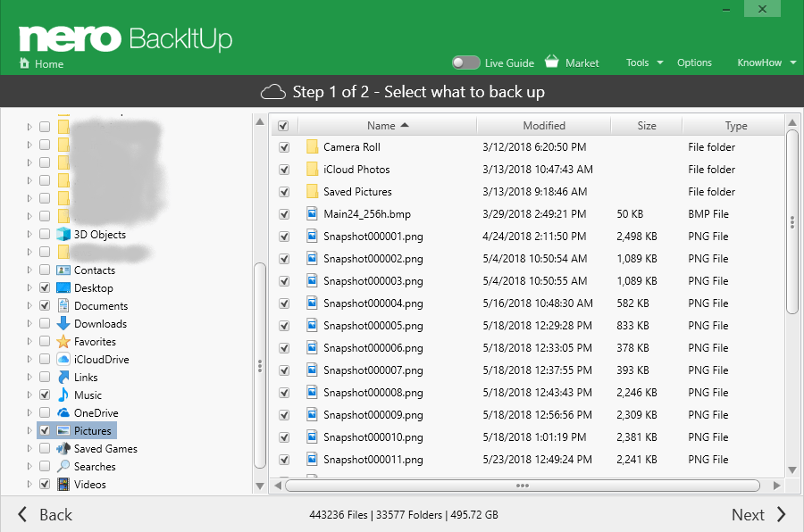Click the Main24_256h.bmp file icon
The width and height of the screenshot is (804, 532).
pyautogui.click(x=312, y=213)
